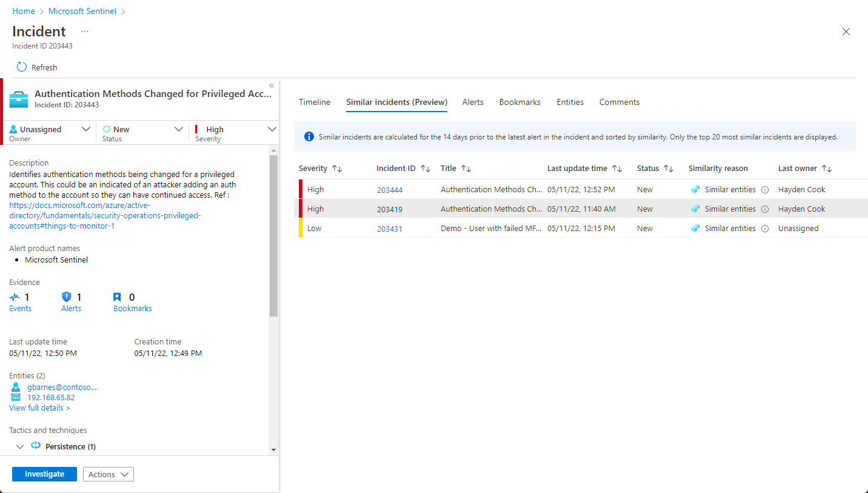Sort similar incidents by Status
Image resolution: width=868 pixels, height=493 pixels.
[669, 169]
